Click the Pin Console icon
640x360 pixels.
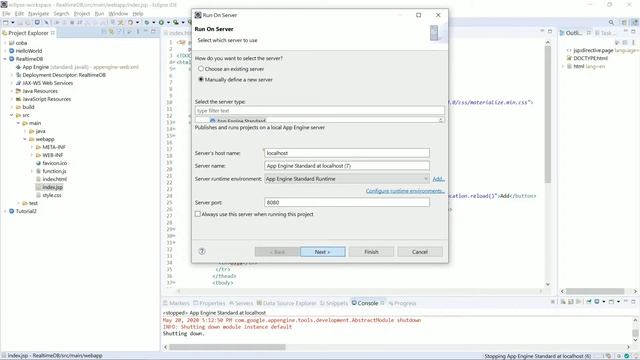pyautogui.click(x=589, y=302)
